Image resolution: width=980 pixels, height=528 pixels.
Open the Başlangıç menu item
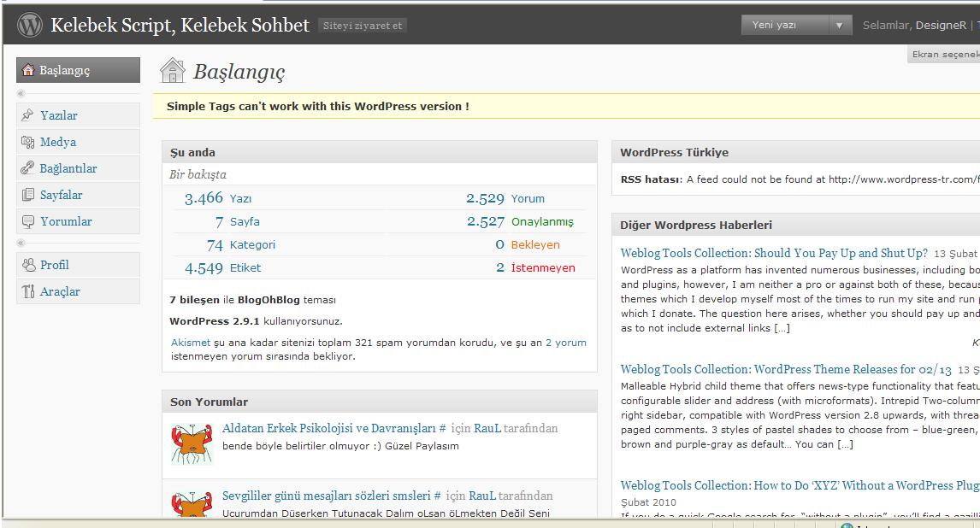click(78, 70)
